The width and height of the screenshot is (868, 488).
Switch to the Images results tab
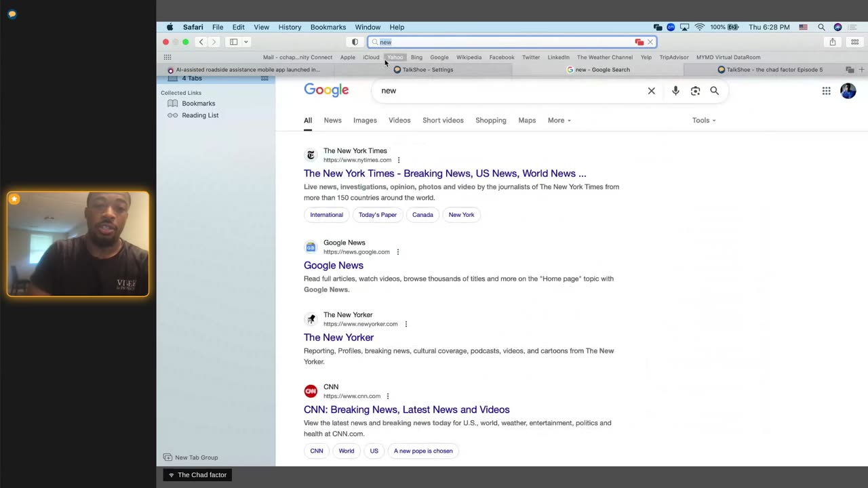[365, 121]
